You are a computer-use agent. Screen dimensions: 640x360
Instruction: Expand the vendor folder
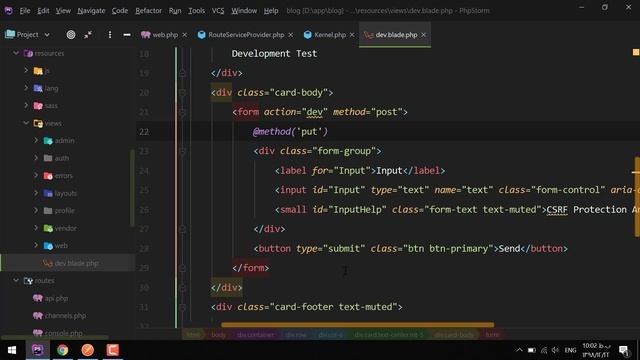[x=36, y=228]
